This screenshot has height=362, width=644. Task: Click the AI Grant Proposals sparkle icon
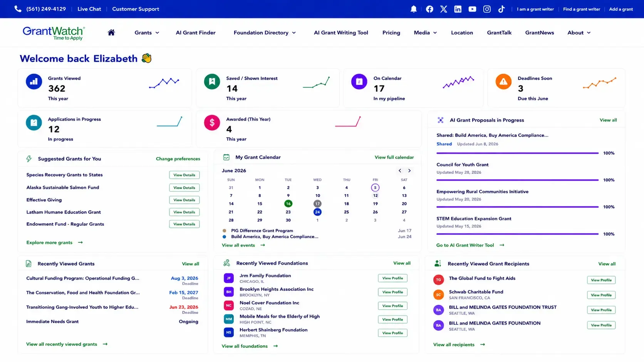coord(441,120)
